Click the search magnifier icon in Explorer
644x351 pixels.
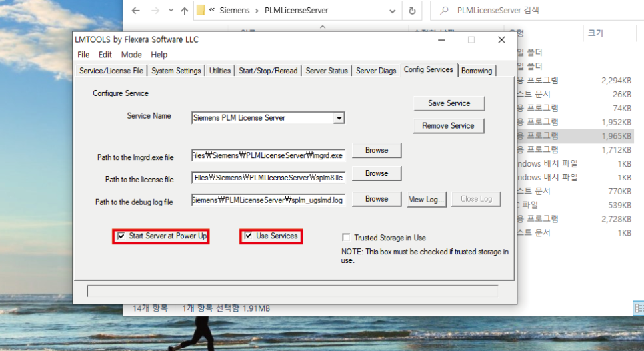point(444,11)
